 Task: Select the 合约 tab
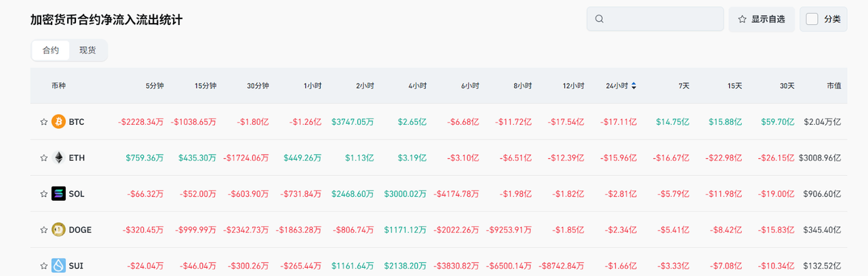click(51, 50)
